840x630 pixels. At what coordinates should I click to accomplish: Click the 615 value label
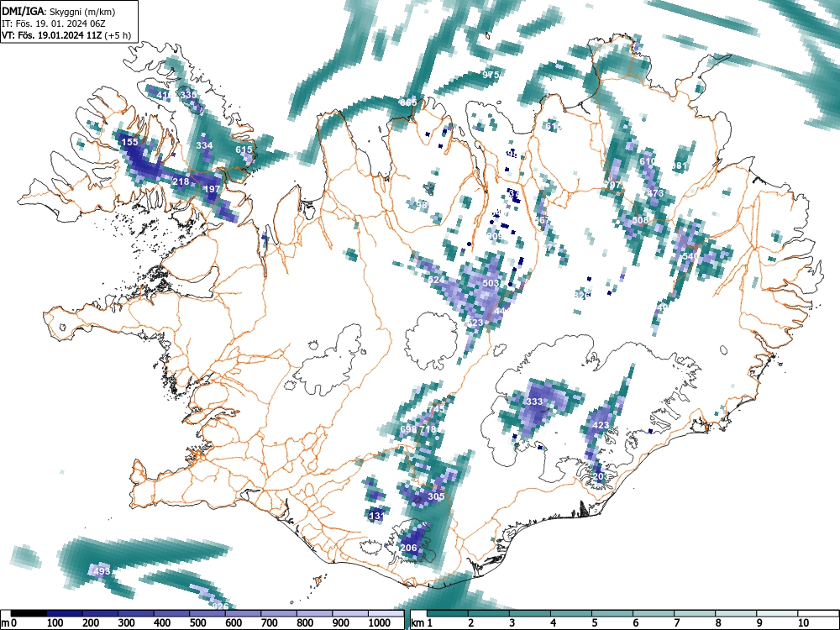(244, 150)
